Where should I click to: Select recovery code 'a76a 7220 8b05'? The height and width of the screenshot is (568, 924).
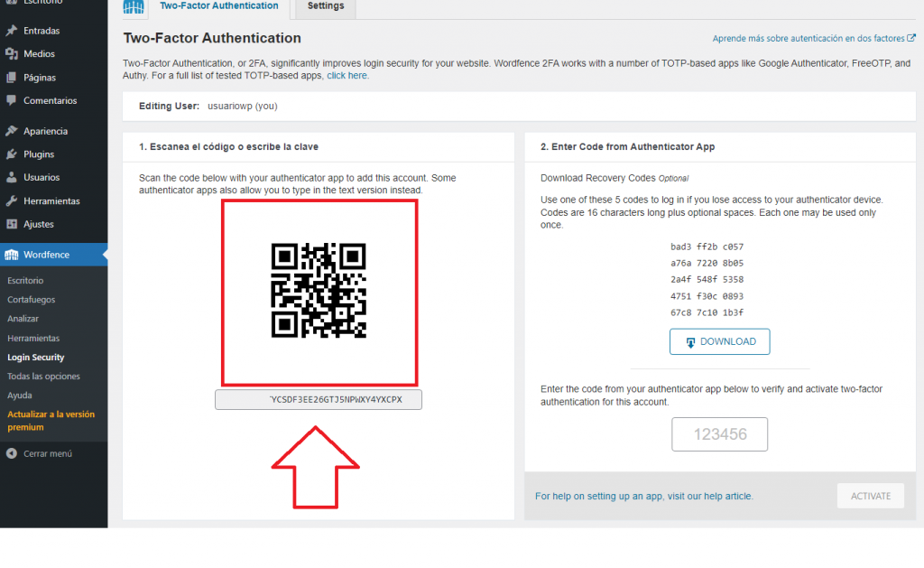point(707,263)
